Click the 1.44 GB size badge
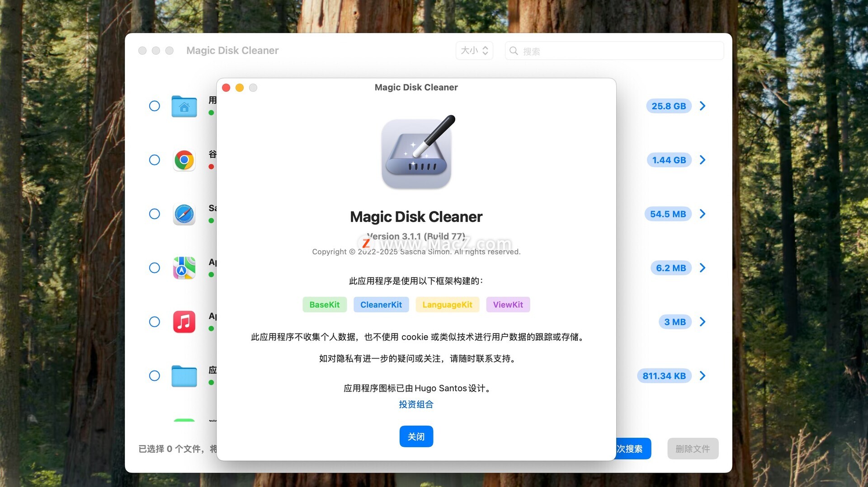The image size is (868, 487). coord(669,160)
